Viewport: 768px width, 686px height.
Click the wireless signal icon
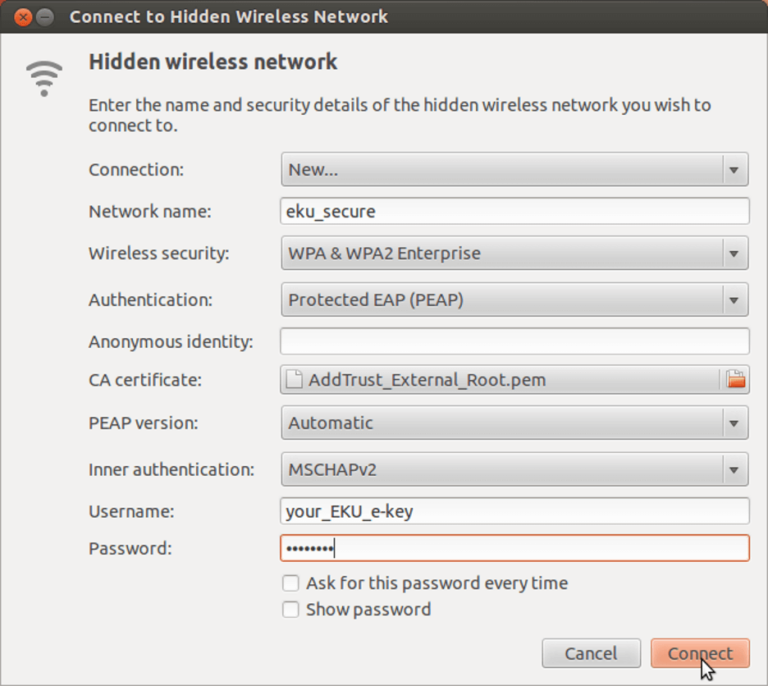tap(43, 78)
